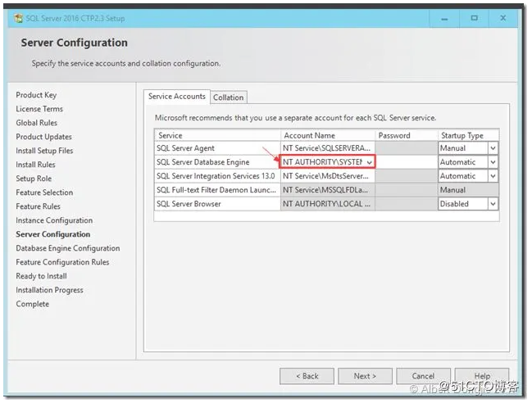532x403 pixels.
Task: Select the Integration Services account name cell
Action: (x=327, y=176)
